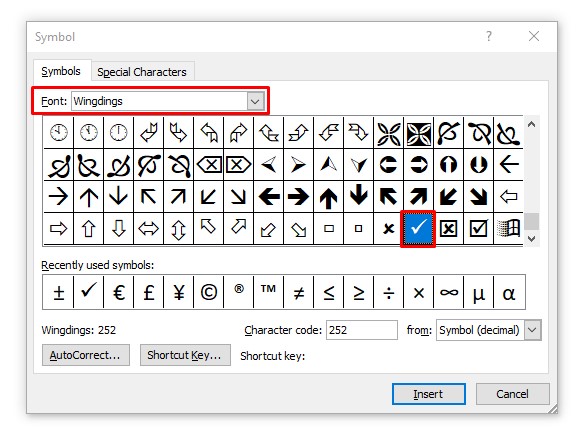Click the symbol grid scroll up arrow
This screenshot has width=577, height=436.
pos(531,124)
